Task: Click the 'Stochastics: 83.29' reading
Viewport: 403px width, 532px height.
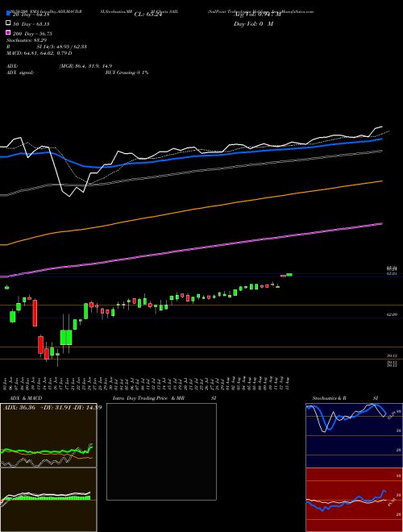Action: tap(27, 40)
